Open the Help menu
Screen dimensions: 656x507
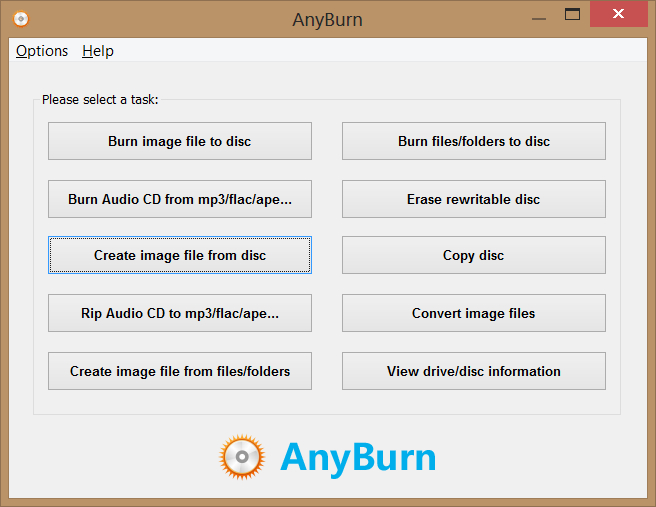click(98, 51)
